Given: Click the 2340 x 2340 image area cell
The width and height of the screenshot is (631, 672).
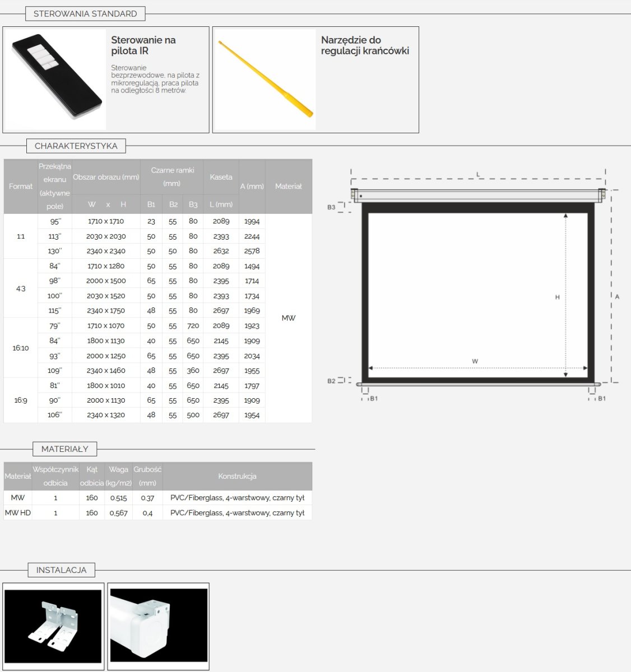Looking at the screenshot, I should coord(106,251).
